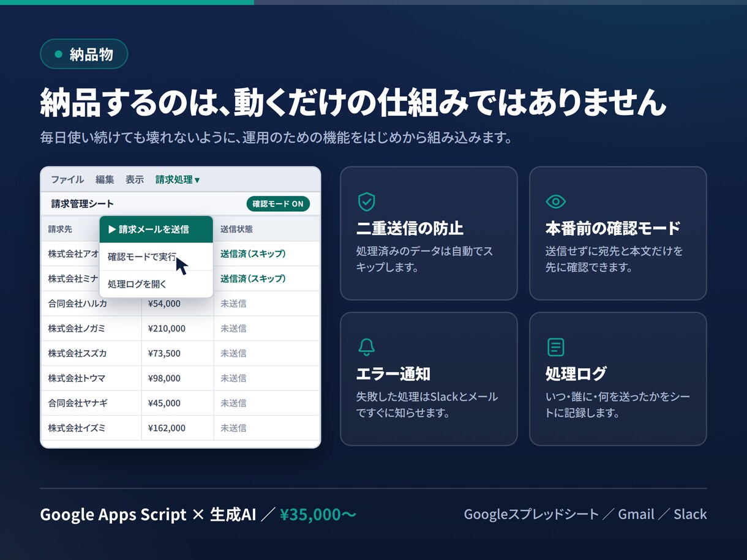Click the Googleスプレッドシート footer text

tap(531, 514)
